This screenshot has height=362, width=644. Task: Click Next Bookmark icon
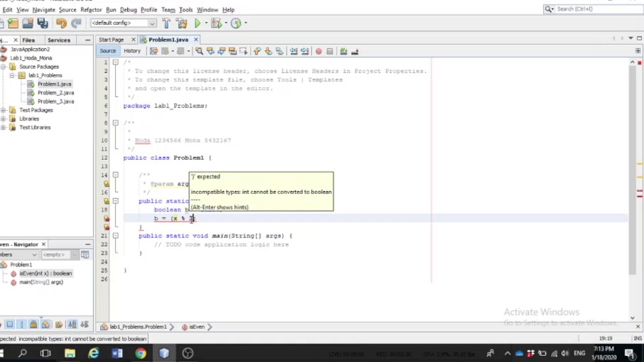pyautogui.click(x=268, y=51)
